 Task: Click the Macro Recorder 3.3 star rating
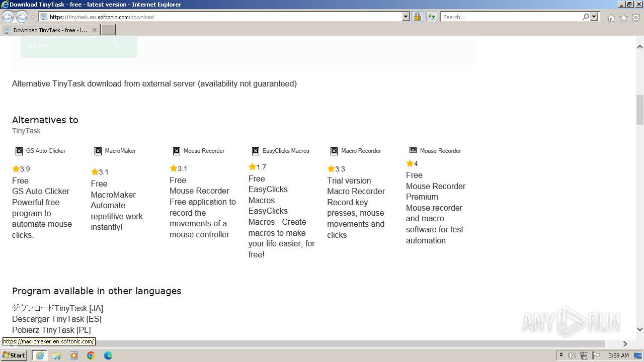[336, 169]
